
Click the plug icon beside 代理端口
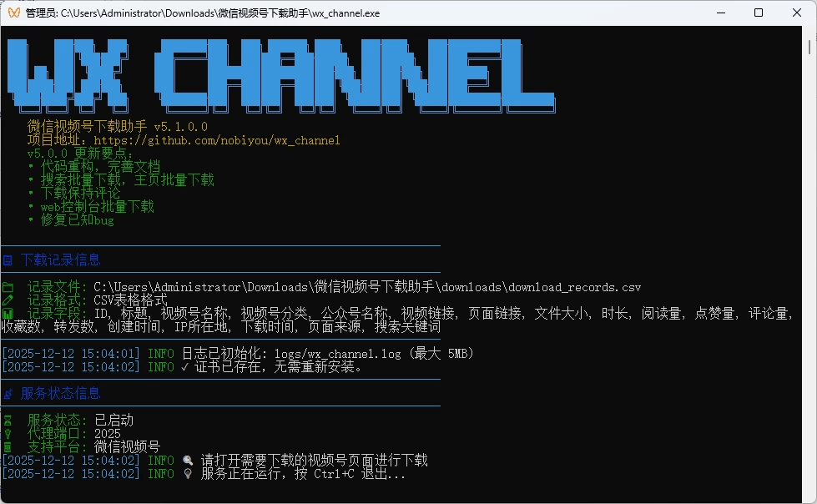[x=8, y=434]
